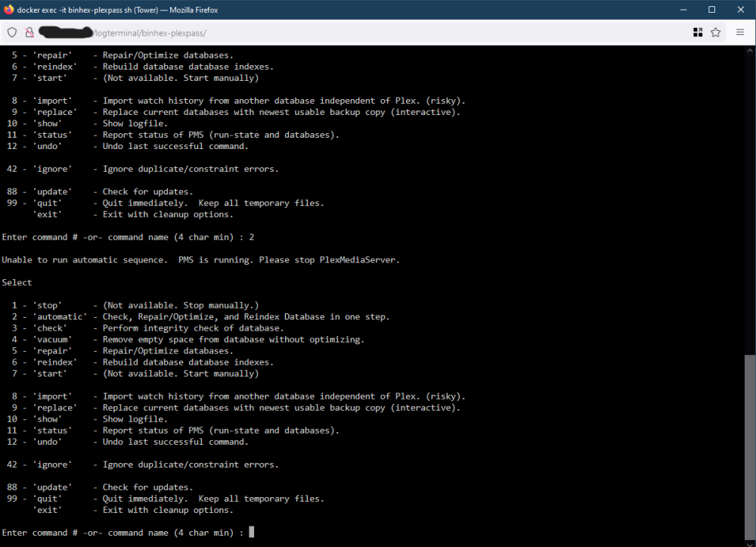Click the upper "8 - 'import'" line
The height and width of the screenshot is (547, 756).
pos(239,101)
